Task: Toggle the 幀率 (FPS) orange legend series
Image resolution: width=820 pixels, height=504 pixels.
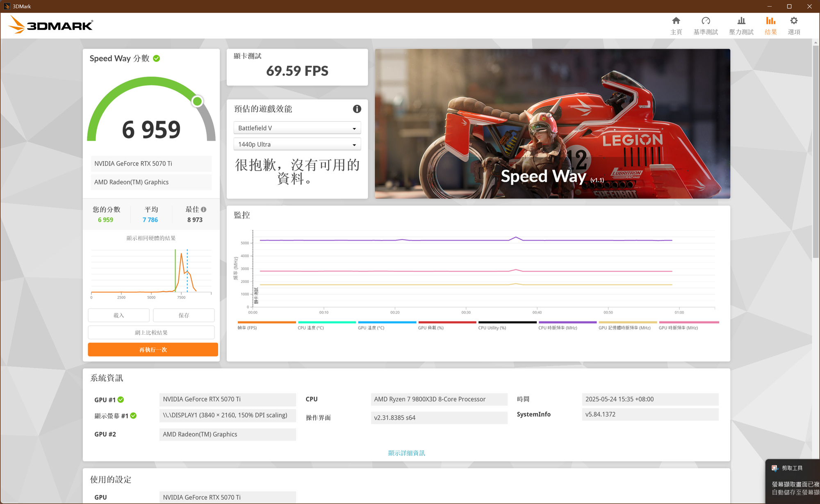Action: pos(266,325)
